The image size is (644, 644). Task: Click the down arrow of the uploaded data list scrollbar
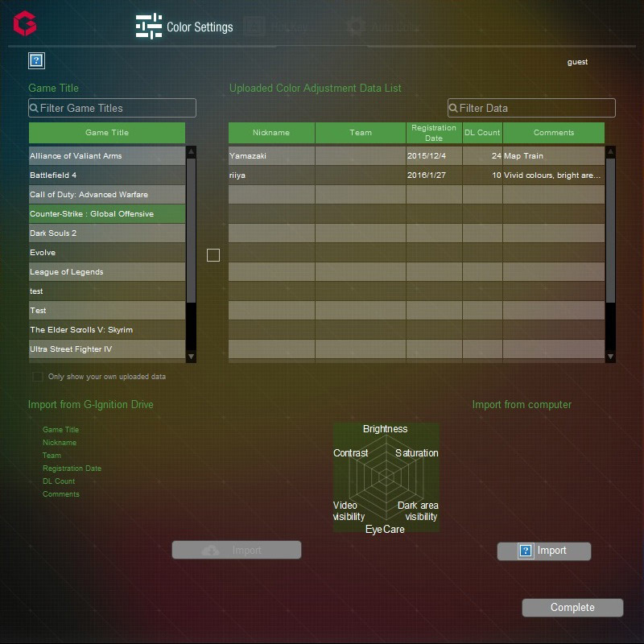pos(610,357)
